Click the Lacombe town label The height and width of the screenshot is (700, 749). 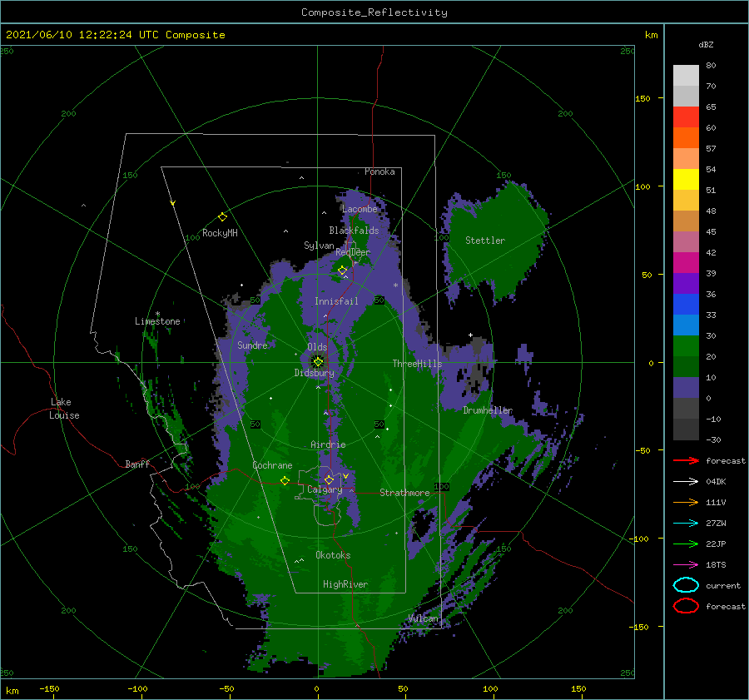360,209
